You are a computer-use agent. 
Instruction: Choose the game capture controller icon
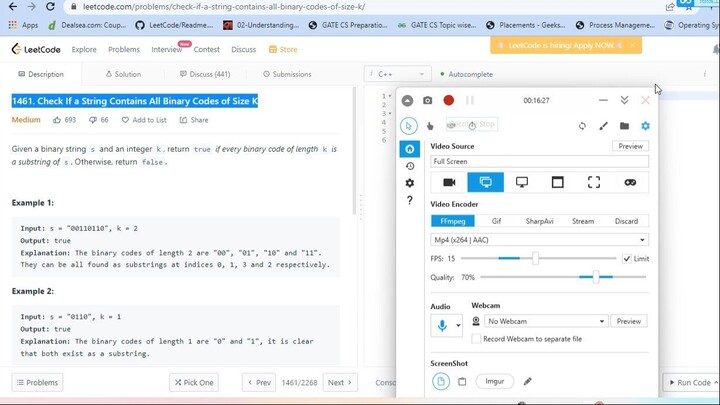click(x=630, y=182)
